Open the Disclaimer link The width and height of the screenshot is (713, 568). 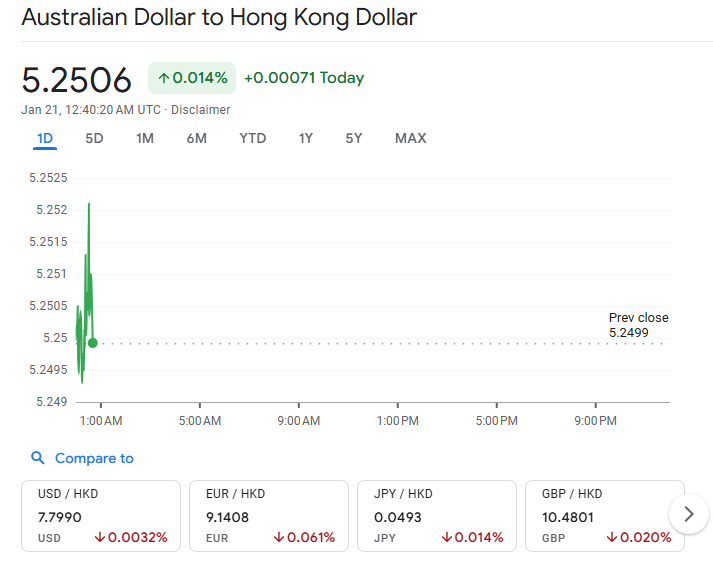point(201,110)
